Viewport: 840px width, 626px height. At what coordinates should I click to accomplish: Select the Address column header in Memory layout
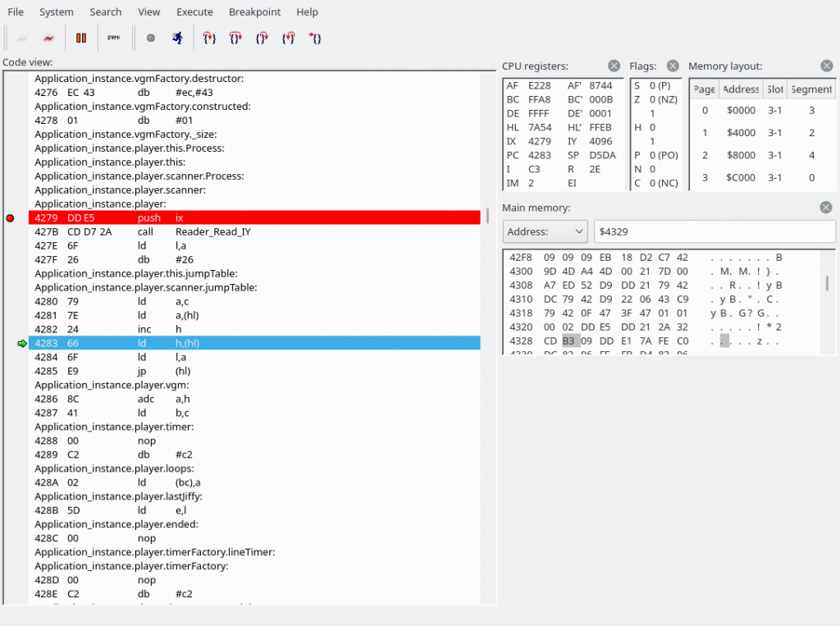coord(741,89)
